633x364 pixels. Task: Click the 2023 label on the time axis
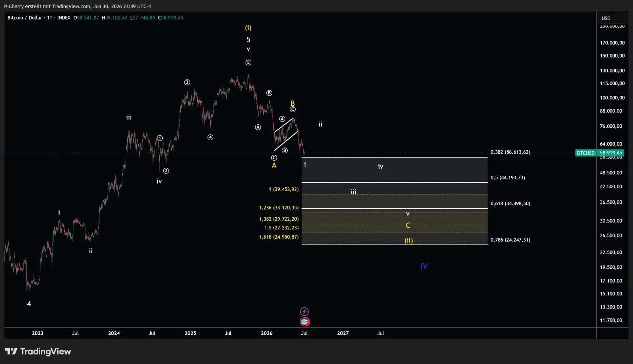click(x=38, y=333)
